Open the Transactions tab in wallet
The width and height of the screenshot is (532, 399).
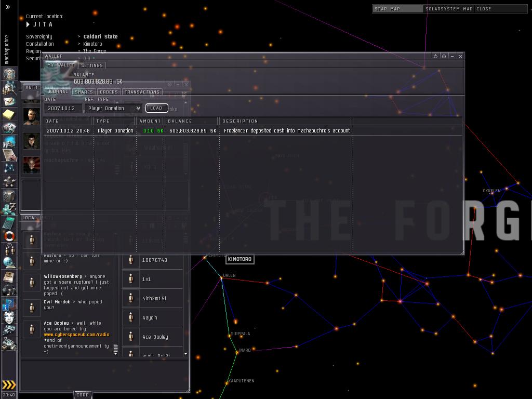click(142, 92)
